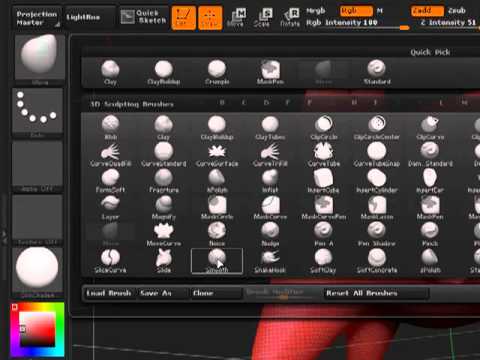Pick the ClipCurve brush
This screenshot has height=360, width=480.
tap(430, 127)
